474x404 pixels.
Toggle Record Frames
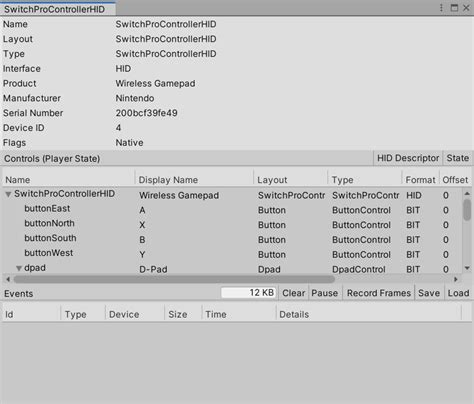pyautogui.click(x=379, y=293)
